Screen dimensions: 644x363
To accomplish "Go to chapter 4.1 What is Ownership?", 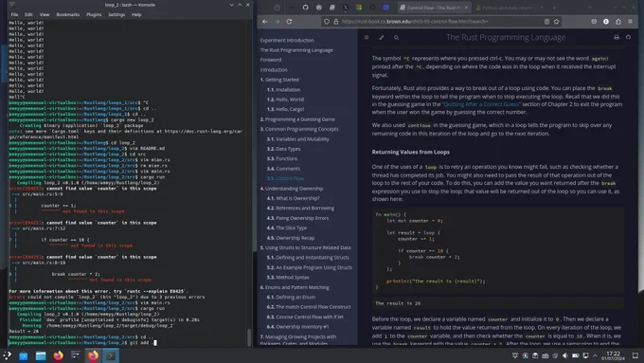I will 293,198.
